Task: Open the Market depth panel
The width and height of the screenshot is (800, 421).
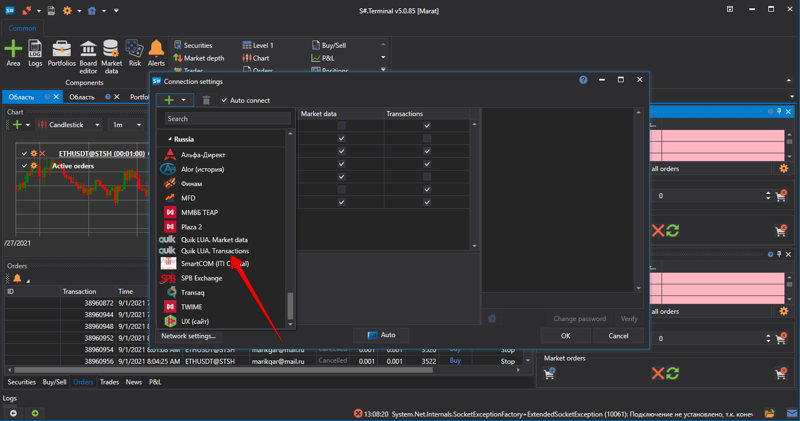Action: 199,58
